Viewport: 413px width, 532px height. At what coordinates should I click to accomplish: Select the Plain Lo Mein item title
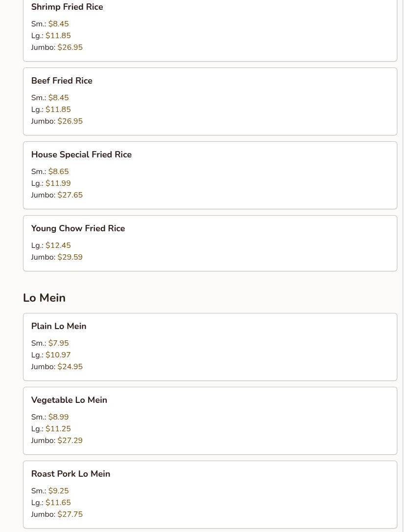(x=59, y=327)
